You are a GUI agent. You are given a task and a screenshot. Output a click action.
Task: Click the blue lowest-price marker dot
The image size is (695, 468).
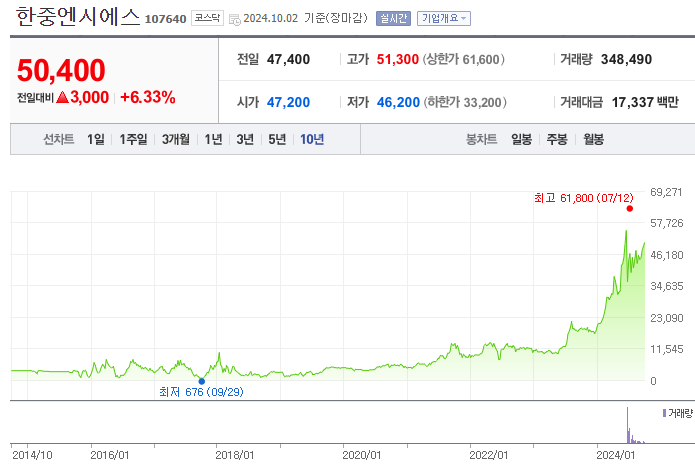pyautogui.click(x=202, y=381)
